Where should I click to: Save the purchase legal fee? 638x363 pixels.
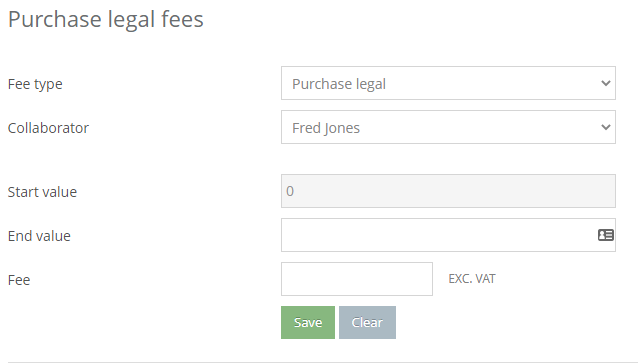coord(308,322)
